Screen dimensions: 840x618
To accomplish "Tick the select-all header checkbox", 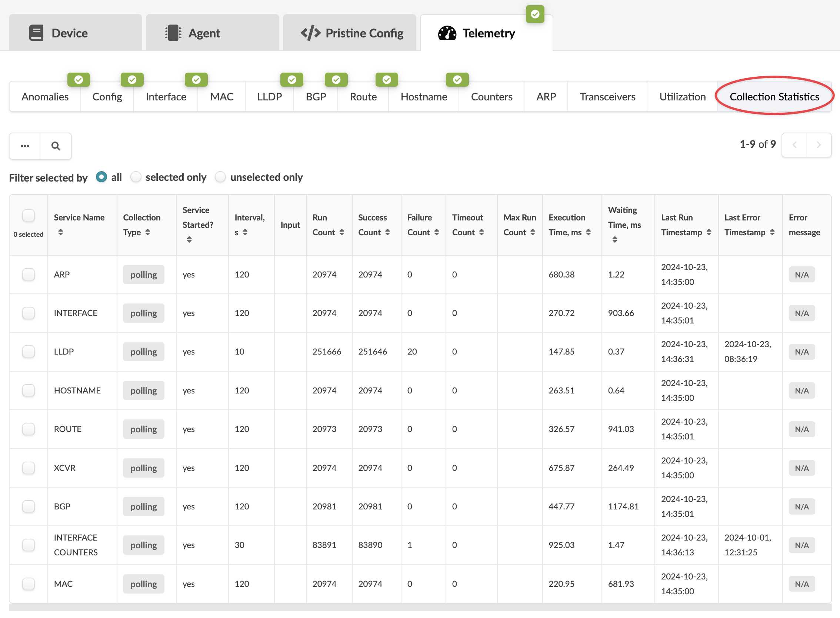I will click(x=29, y=216).
